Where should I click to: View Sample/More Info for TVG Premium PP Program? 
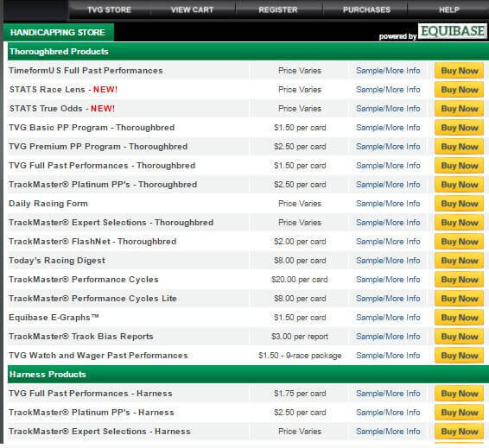[x=388, y=147]
